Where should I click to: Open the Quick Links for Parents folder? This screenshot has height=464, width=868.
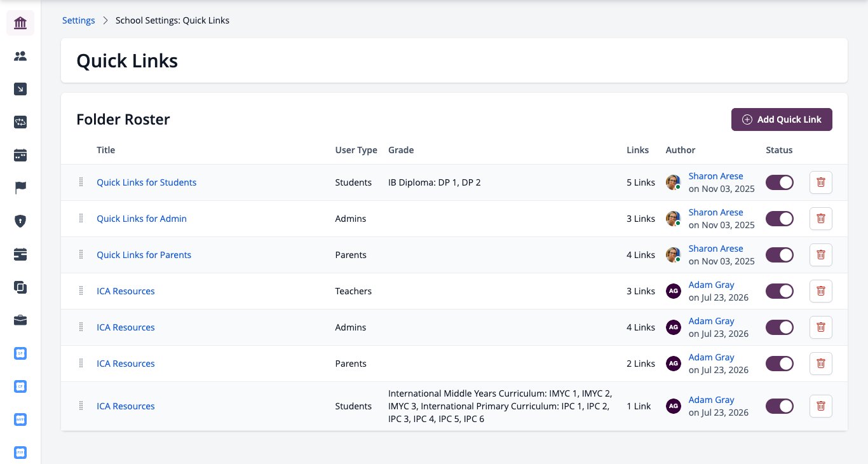(x=144, y=255)
